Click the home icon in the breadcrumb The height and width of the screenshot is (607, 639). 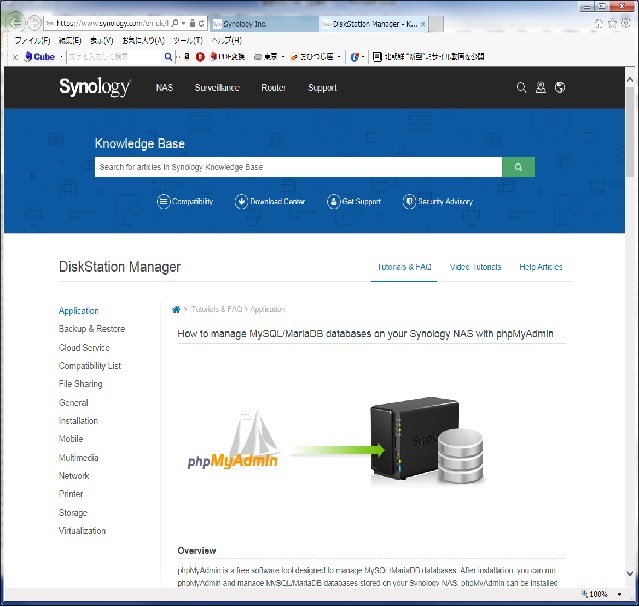176,309
